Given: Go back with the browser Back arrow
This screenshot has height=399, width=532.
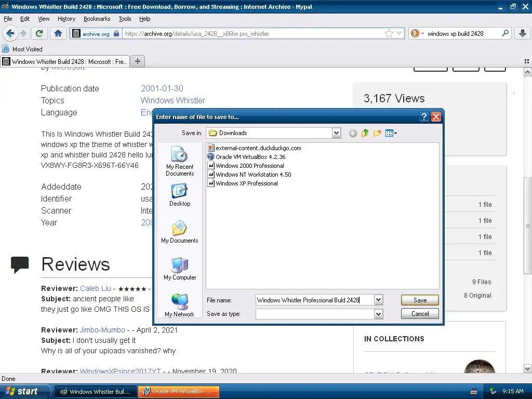Looking at the screenshot, I should (10, 33).
